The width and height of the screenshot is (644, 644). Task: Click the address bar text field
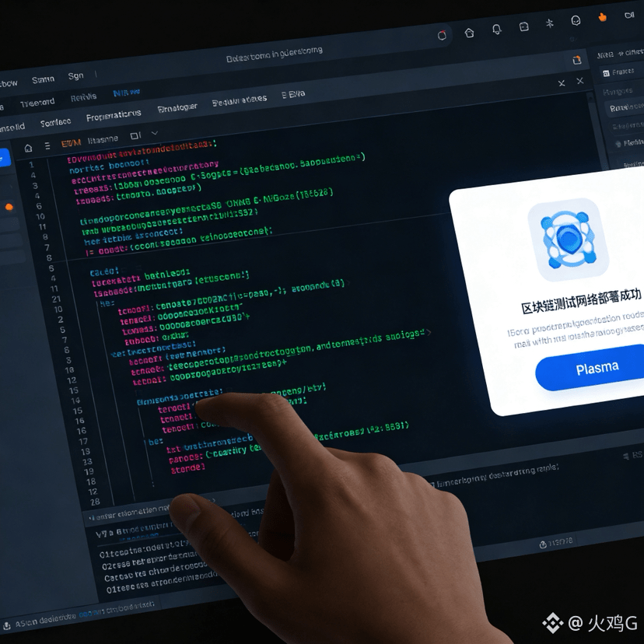tap(275, 54)
